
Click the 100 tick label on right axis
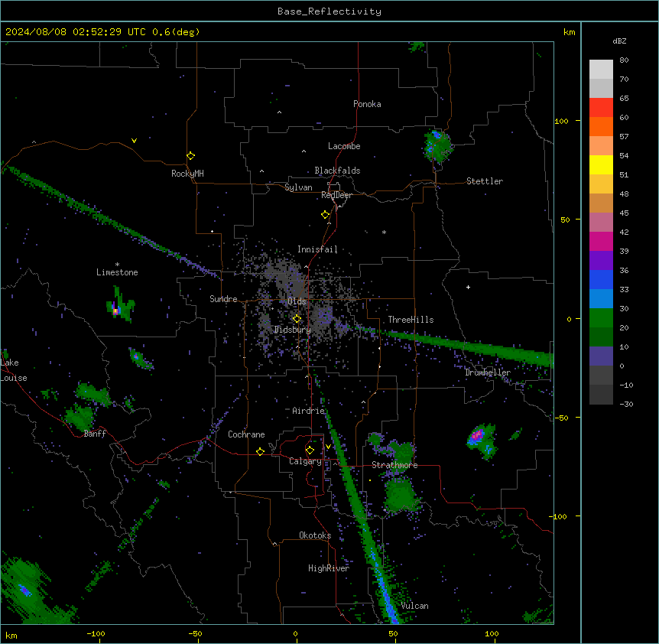click(x=561, y=121)
